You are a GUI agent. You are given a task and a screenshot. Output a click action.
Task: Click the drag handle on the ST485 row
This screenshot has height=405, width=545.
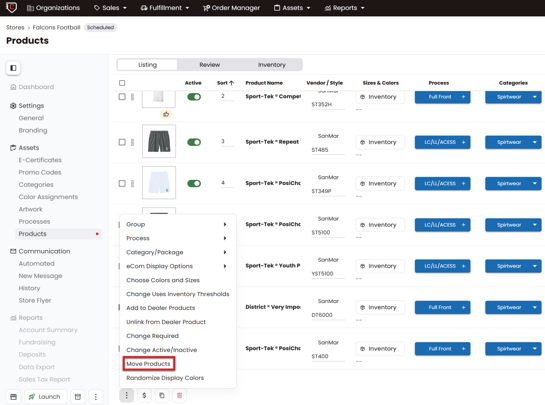click(132, 142)
